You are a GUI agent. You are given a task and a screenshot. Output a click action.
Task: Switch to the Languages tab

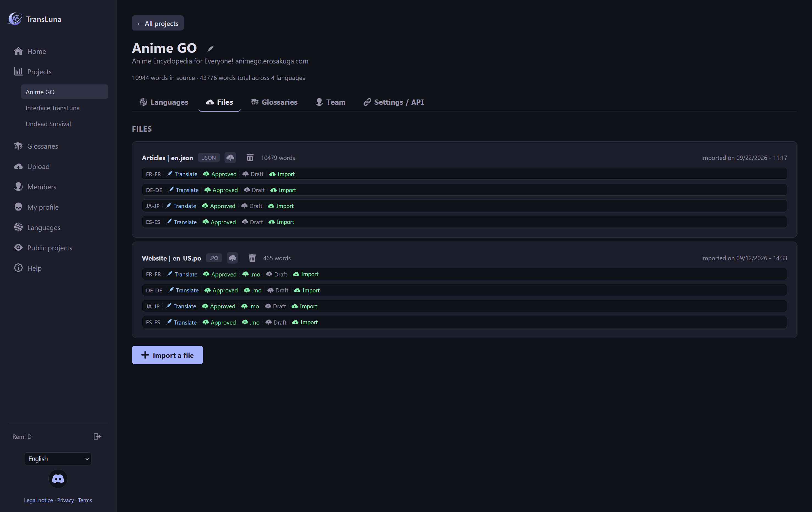tap(164, 102)
